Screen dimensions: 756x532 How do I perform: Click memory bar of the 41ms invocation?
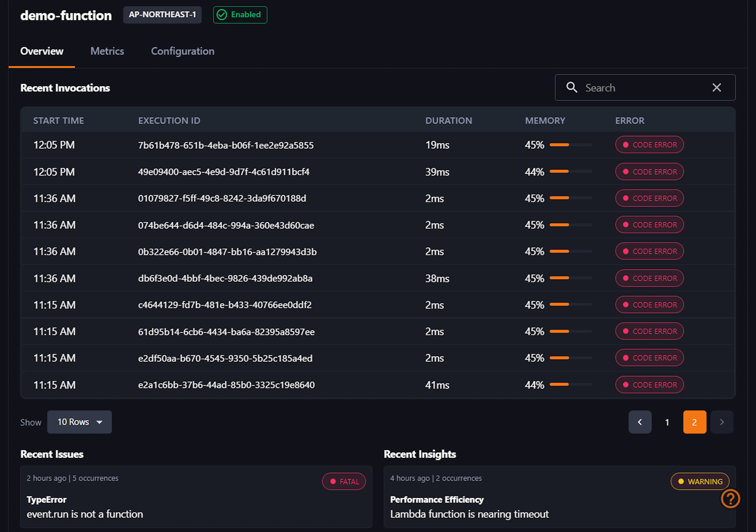571,384
